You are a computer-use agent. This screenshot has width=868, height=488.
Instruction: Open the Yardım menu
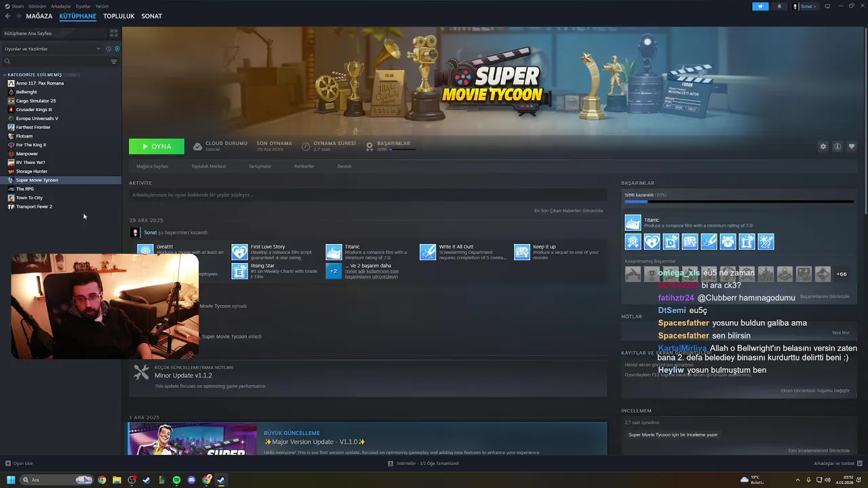tap(102, 6)
